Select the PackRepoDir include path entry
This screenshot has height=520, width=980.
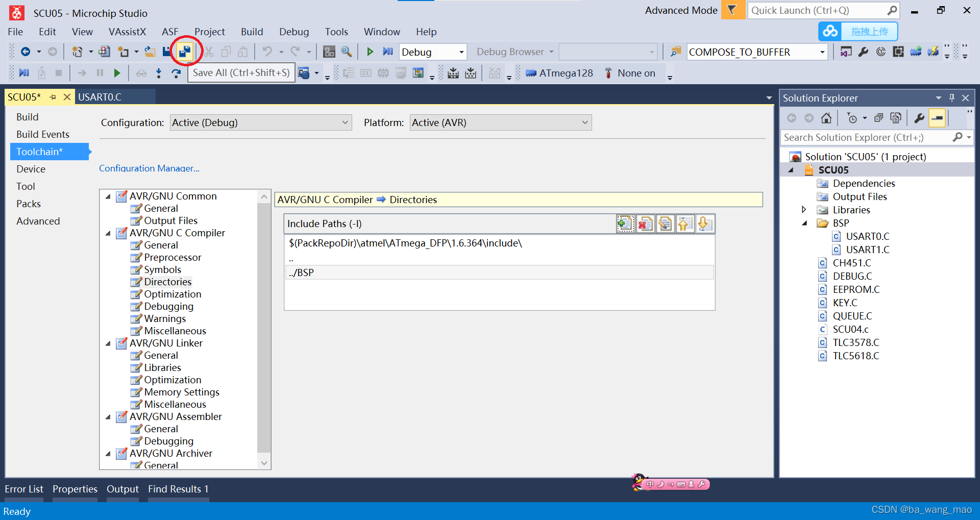499,243
